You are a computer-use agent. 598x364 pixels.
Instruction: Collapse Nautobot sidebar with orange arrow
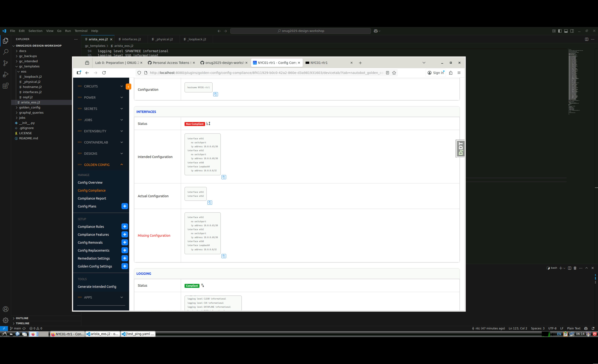click(128, 86)
